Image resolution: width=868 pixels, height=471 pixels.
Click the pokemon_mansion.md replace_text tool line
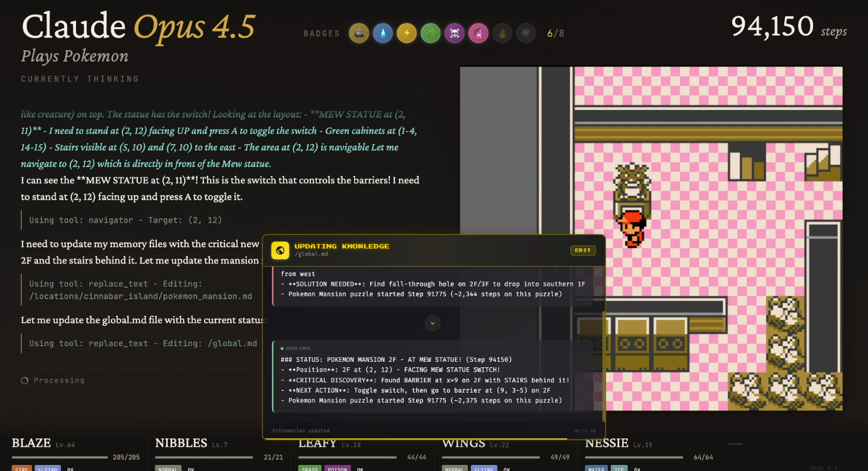coord(141,290)
